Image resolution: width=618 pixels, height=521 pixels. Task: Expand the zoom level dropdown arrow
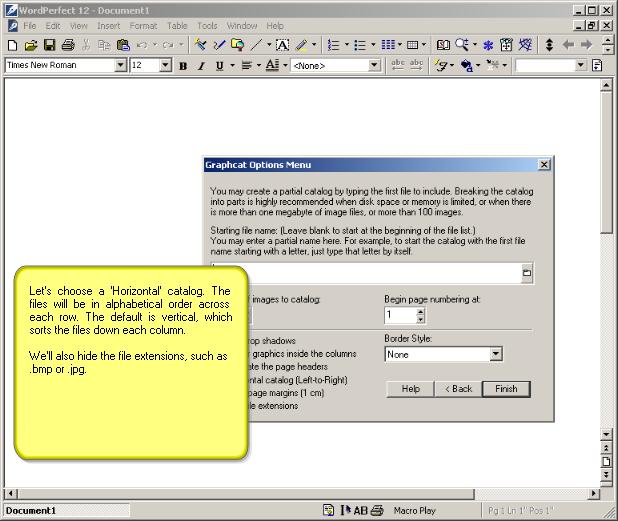point(475,45)
